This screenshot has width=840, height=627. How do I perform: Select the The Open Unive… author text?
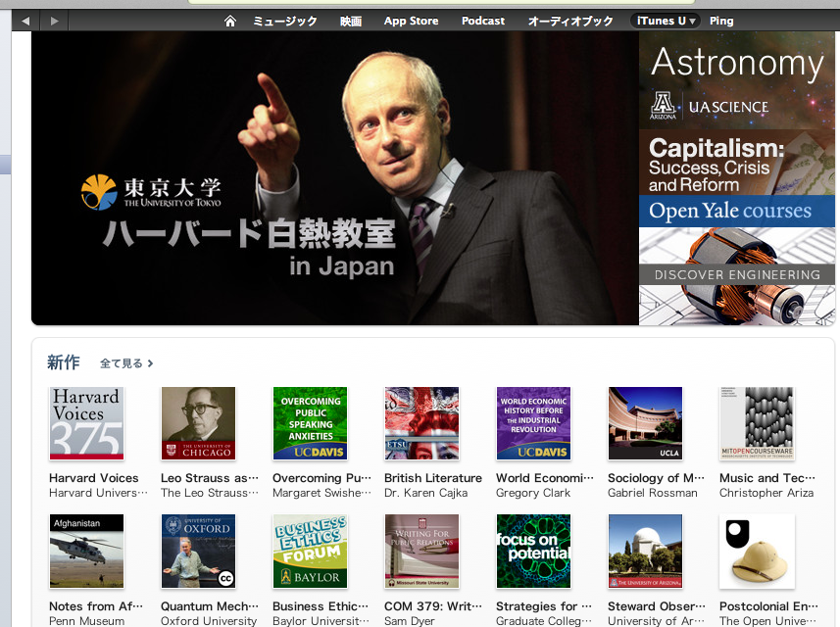tap(768, 620)
